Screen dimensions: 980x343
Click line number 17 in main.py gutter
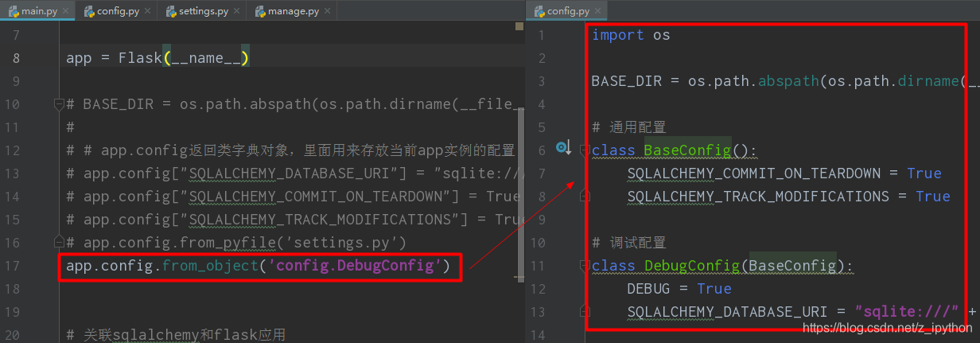click(x=12, y=266)
